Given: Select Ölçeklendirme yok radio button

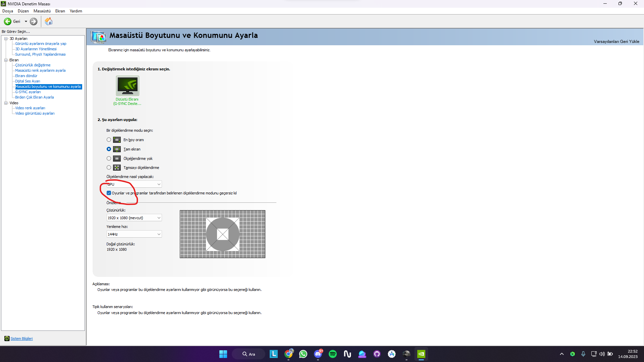Looking at the screenshot, I should [x=109, y=159].
